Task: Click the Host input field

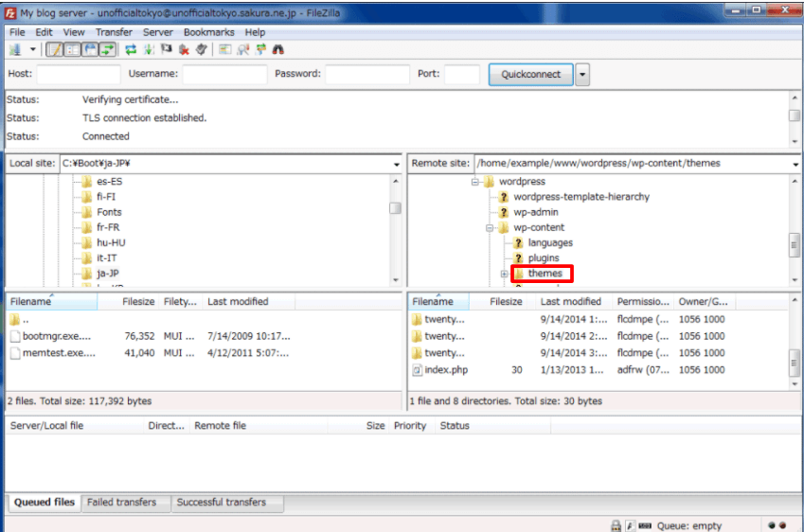Action: coord(79,75)
